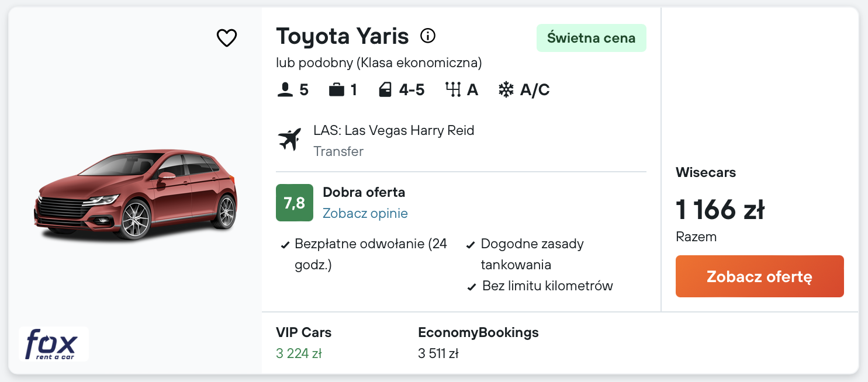Click the snowflake air conditioning icon

pyautogui.click(x=506, y=90)
